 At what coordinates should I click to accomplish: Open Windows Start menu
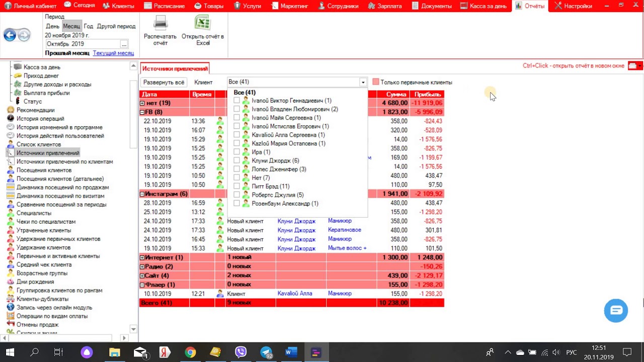(10, 352)
